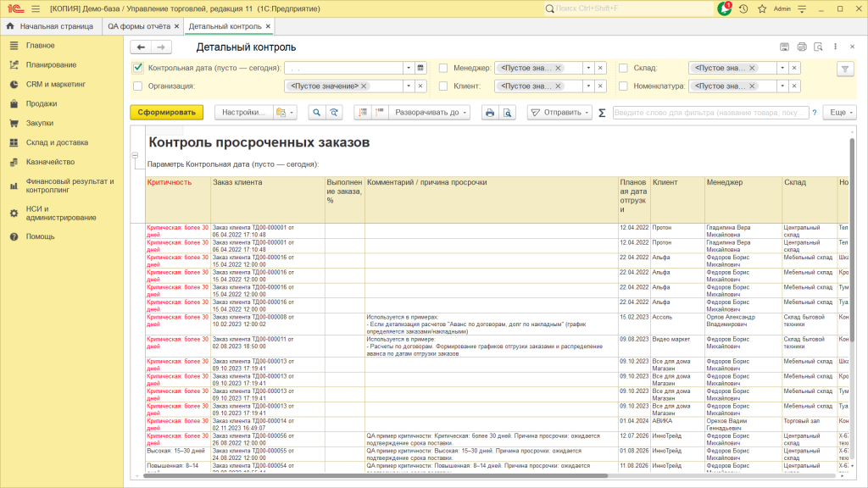
Task: Click the printer icon in the form header
Action: click(802, 47)
